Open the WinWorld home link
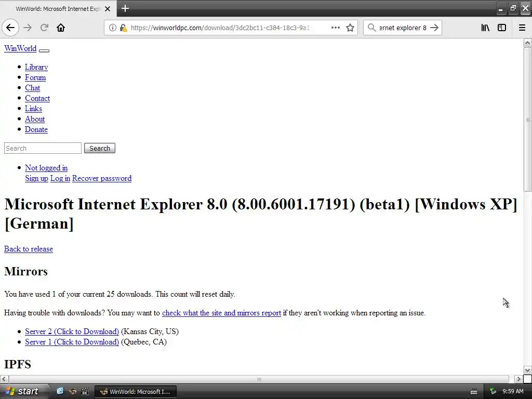This screenshot has height=399, width=532. coord(20,48)
